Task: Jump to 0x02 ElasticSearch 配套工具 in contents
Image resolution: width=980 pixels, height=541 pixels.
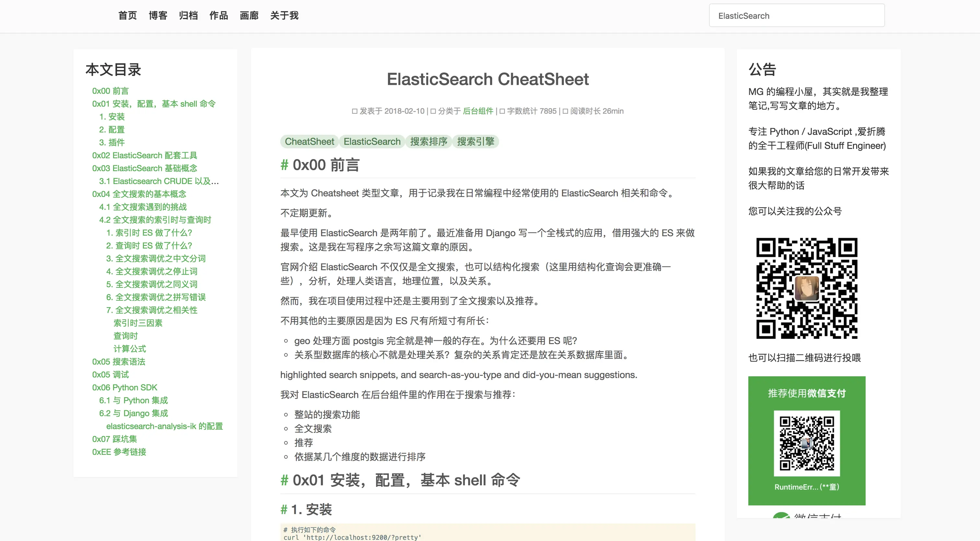Action: tap(145, 155)
